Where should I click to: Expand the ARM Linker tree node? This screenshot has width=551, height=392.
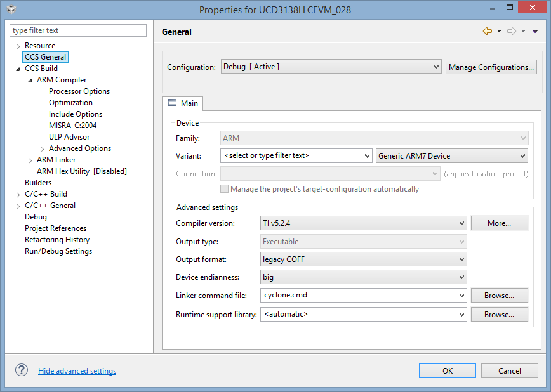tap(30, 160)
